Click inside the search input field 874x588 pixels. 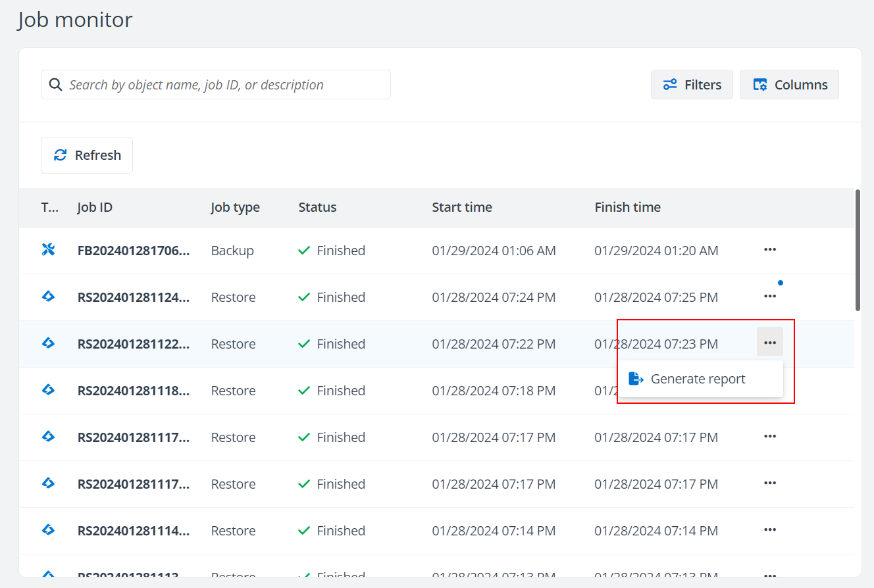217,84
